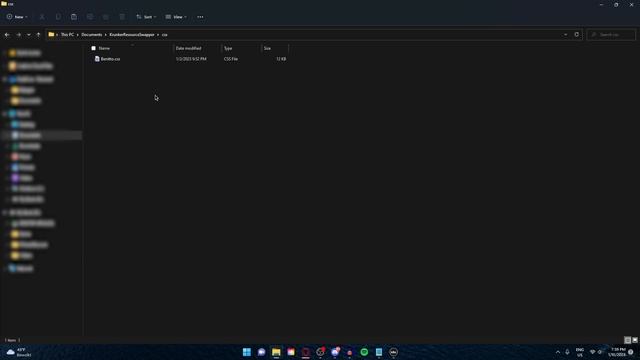This screenshot has width=640, height=360.
Task: Click the Benitto.css file icon
Action: (x=97, y=59)
